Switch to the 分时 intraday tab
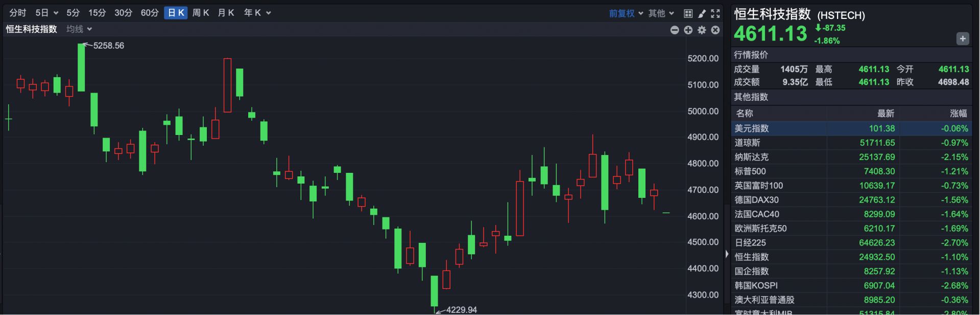The width and height of the screenshot is (980, 315). click(17, 13)
